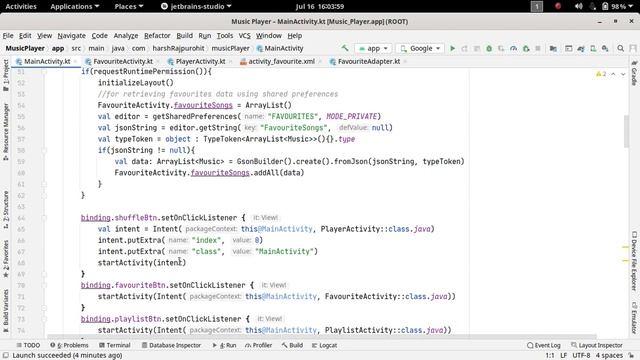This screenshot has height=360, width=640.
Task: Open the Profiler tool window
Action: (258, 345)
